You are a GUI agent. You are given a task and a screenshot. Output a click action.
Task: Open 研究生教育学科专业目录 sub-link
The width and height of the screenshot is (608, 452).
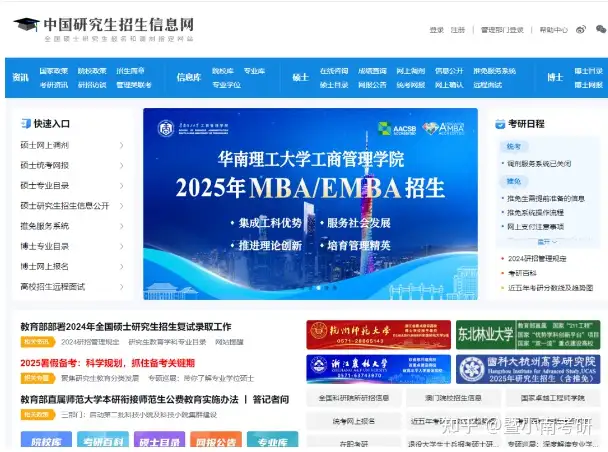pos(167,342)
